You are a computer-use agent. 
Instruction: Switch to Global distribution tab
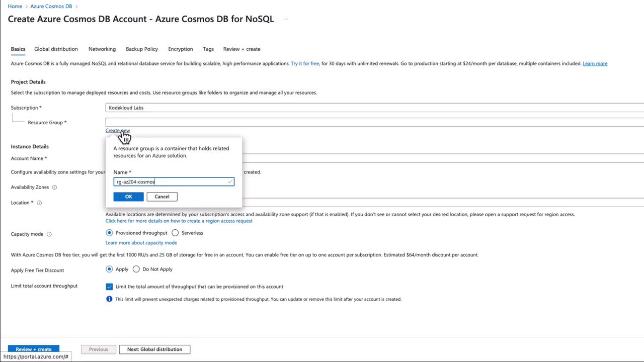tap(56, 49)
